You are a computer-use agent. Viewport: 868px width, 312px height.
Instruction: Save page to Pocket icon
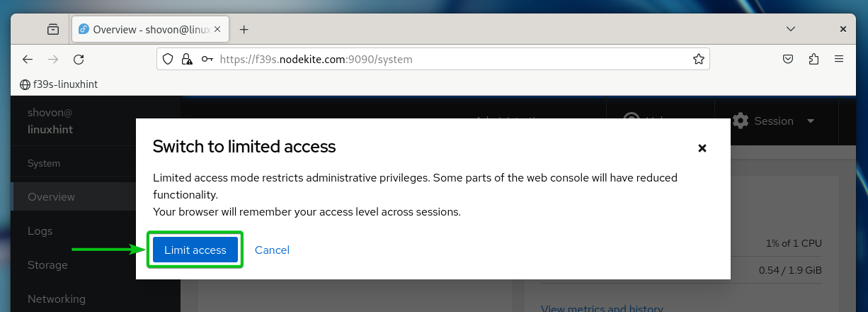787,60
